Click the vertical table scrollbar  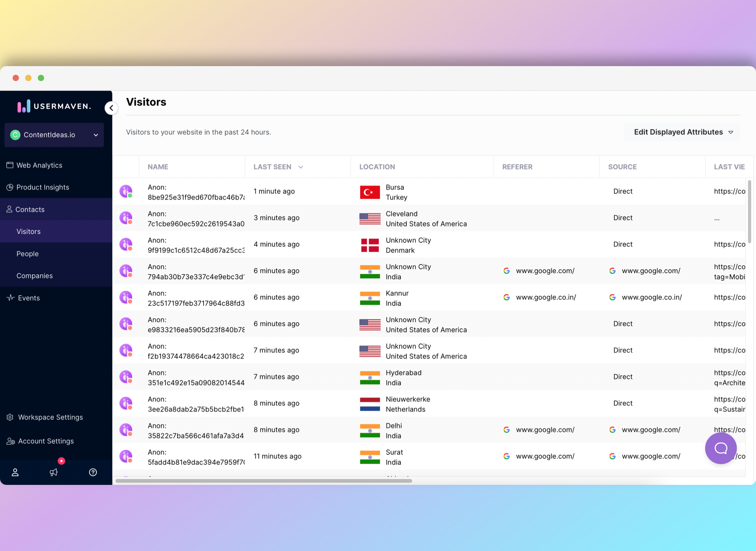click(x=750, y=212)
